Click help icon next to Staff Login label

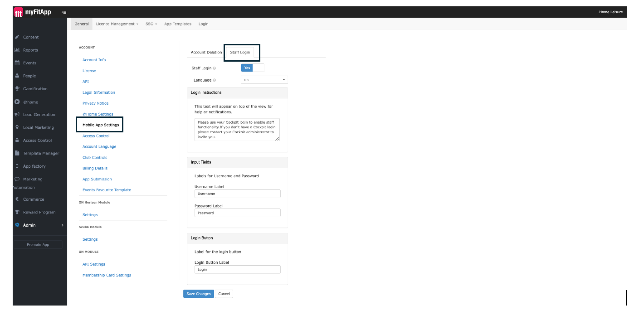click(214, 68)
